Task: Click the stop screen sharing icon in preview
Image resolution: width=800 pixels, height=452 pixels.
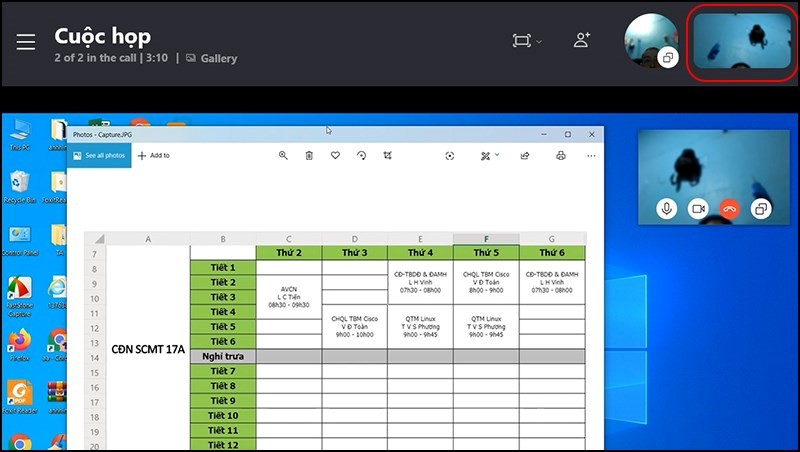Action: 761,209
